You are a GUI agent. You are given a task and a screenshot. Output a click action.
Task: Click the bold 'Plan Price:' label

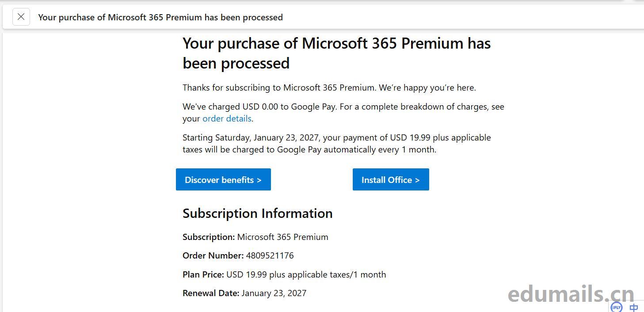pos(203,274)
